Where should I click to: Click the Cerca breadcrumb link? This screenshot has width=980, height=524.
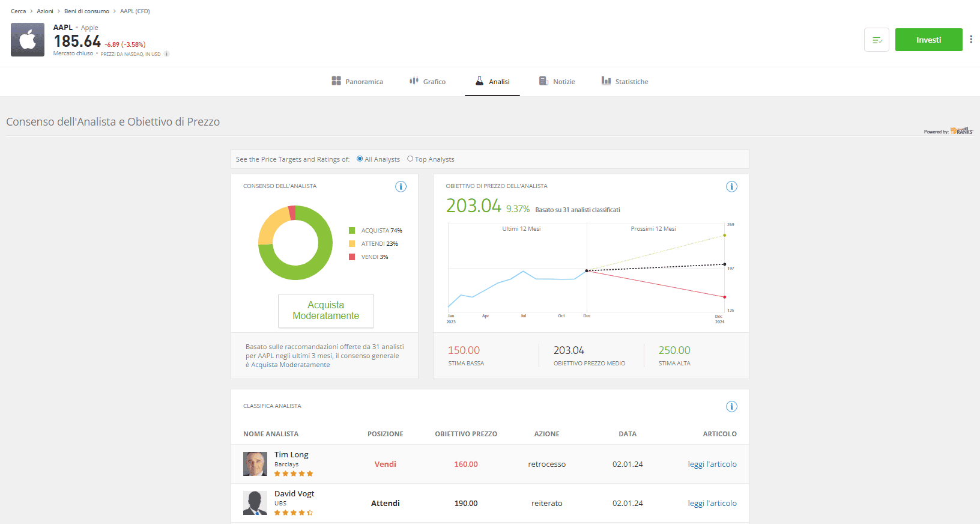click(19, 11)
